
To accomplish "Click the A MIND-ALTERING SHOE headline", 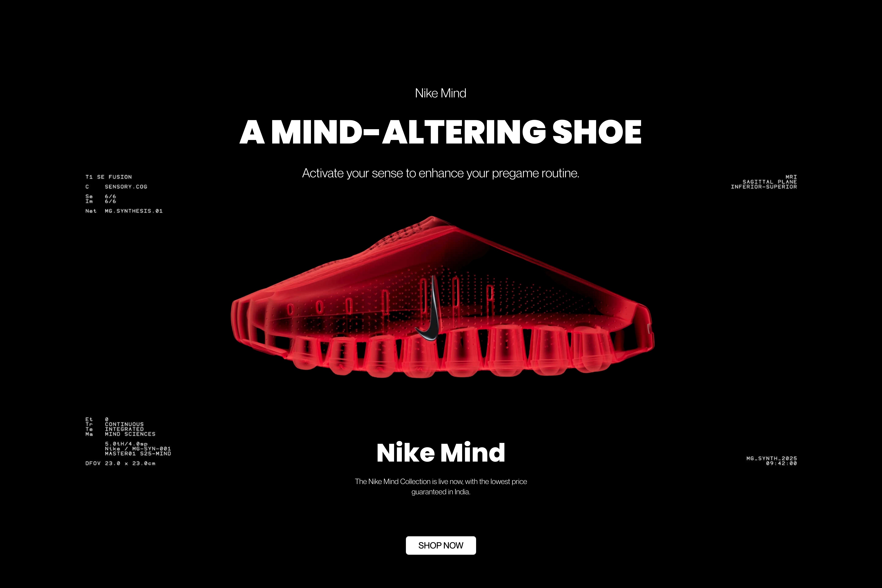I will tap(441, 132).
